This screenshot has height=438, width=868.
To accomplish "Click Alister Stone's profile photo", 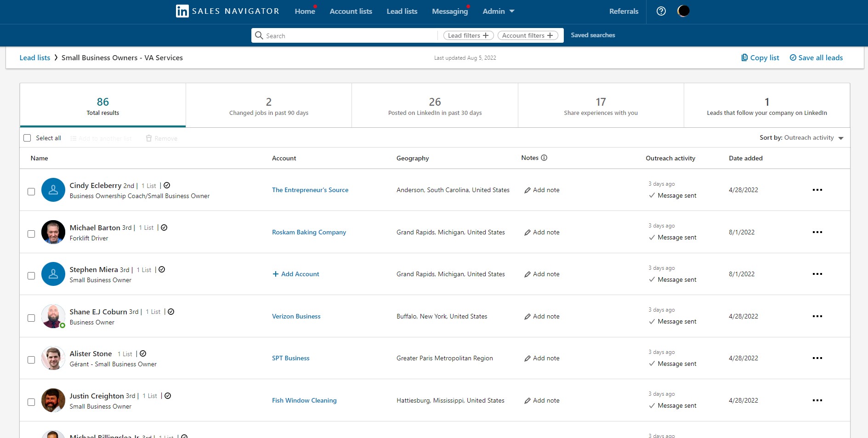I will (53, 358).
